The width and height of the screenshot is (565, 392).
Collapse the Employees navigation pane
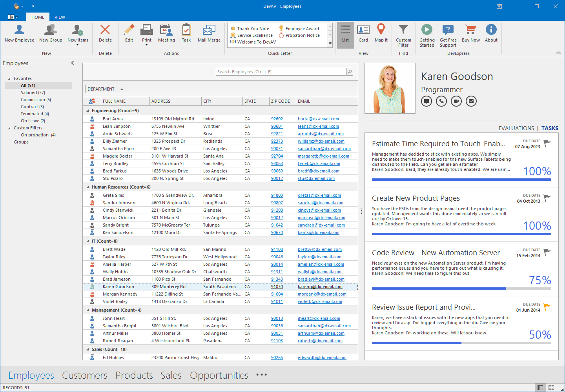pyautogui.click(x=73, y=63)
